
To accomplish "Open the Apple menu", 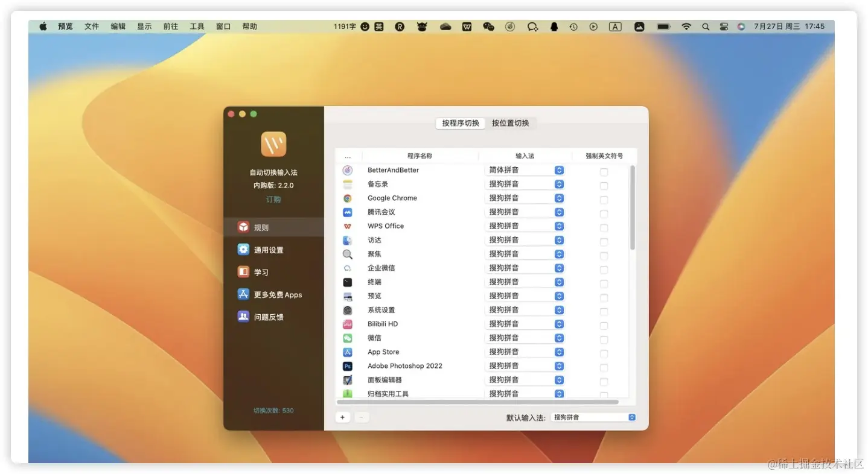I will [x=43, y=27].
